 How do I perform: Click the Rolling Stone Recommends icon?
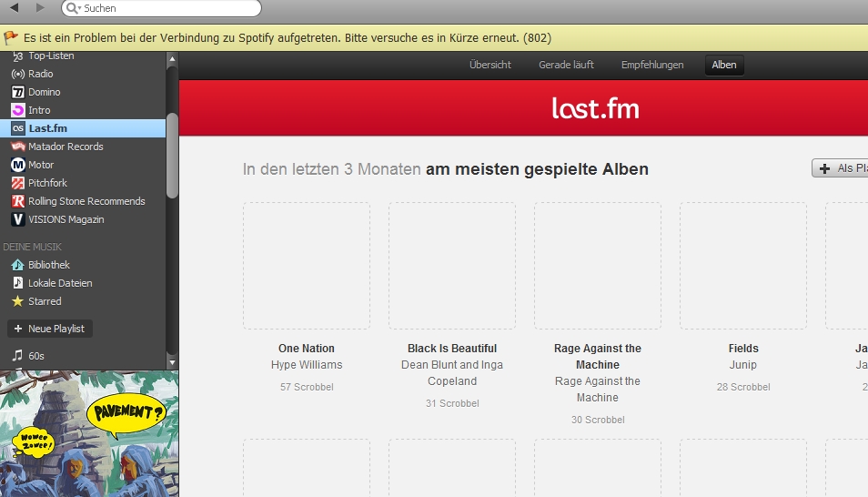17,202
